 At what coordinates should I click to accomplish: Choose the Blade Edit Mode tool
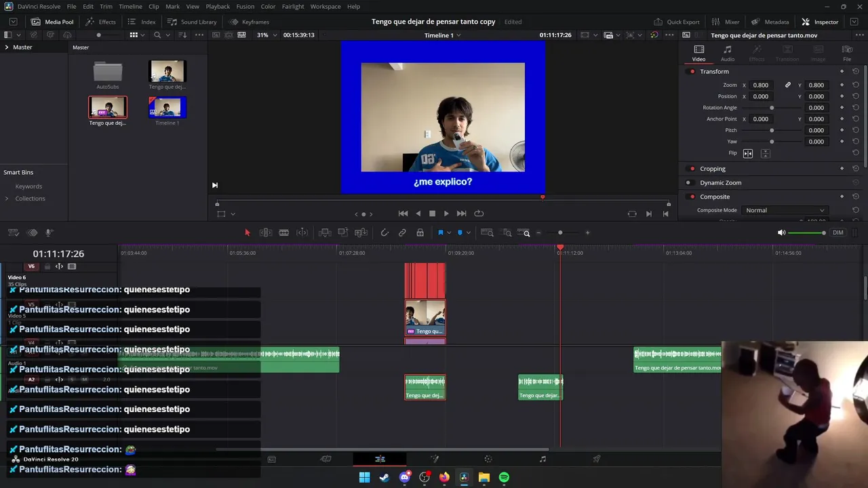click(284, 232)
